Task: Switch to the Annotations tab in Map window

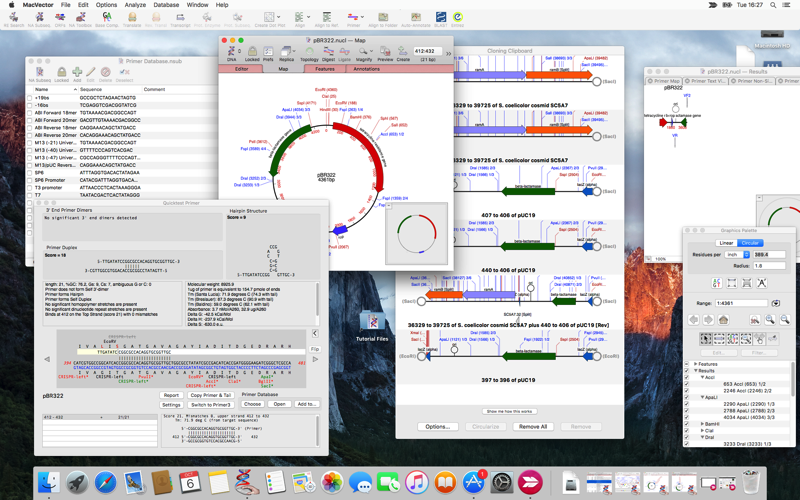Action: coord(366,69)
